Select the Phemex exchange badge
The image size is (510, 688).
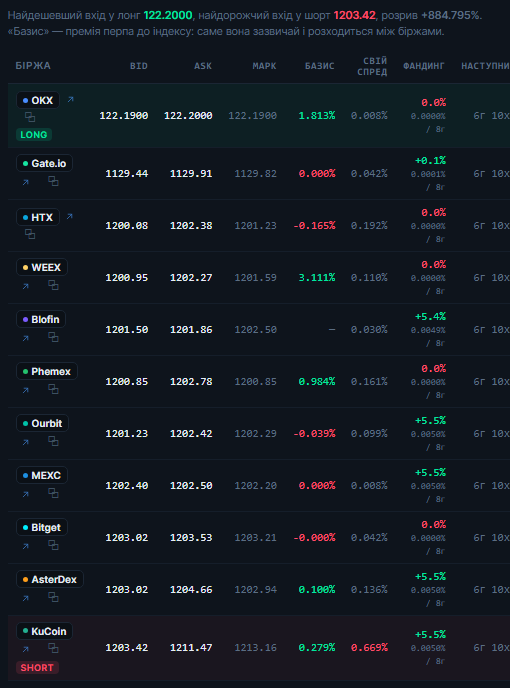[x=47, y=371]
